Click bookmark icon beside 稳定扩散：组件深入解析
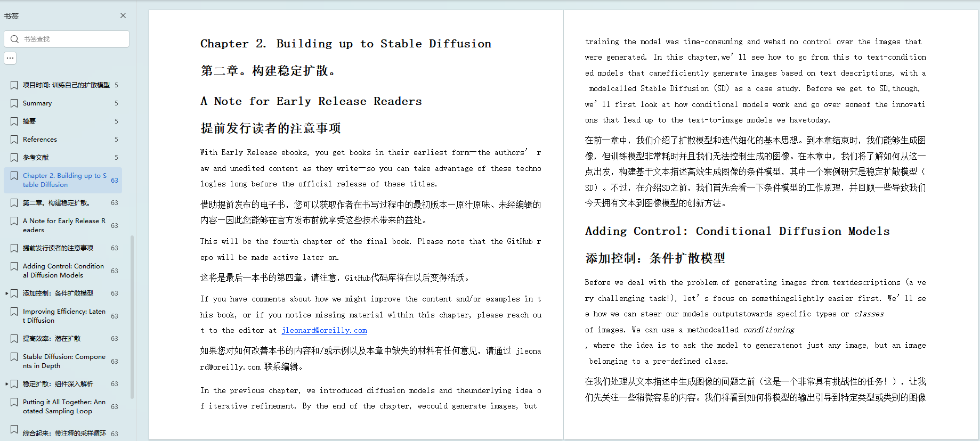 click(x=14, y=384)
